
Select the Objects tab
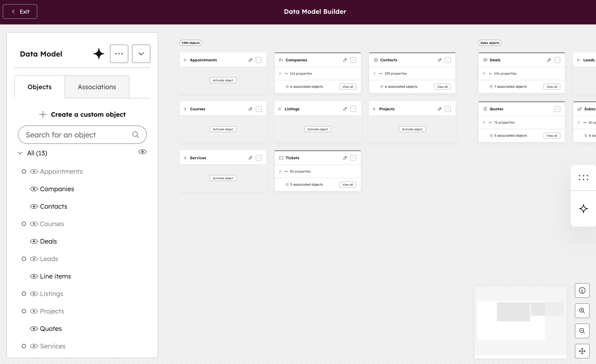coord(39,87)
